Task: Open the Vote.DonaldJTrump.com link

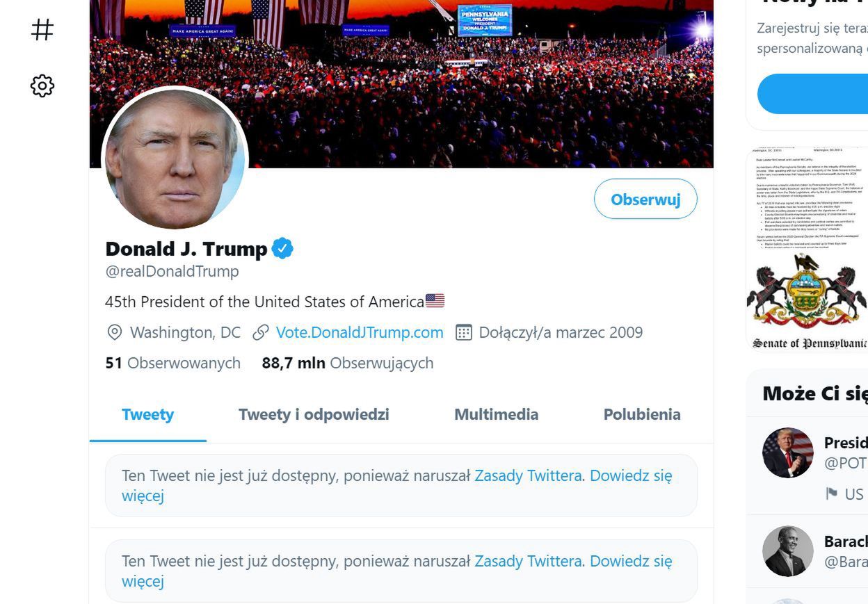Action: [x=360, y=332]
